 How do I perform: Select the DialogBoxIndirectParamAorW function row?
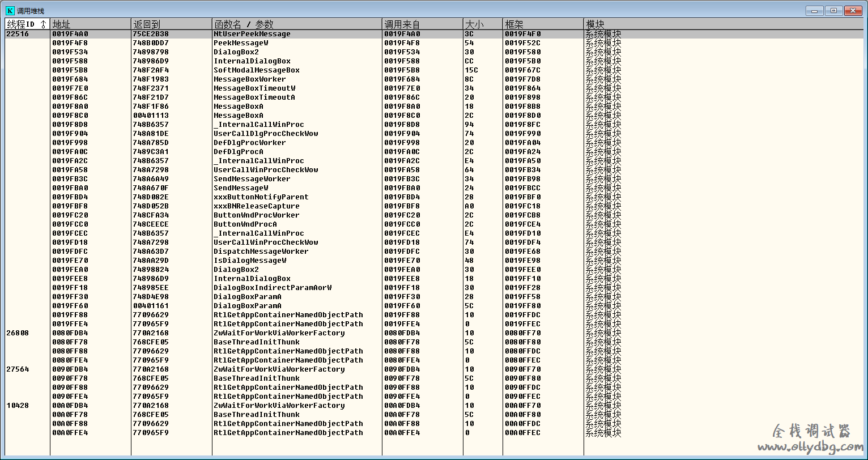point(273,288)
